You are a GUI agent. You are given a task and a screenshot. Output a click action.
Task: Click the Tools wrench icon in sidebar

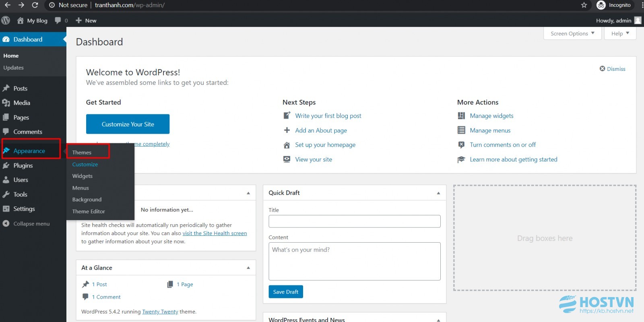(x=6, y=194)
